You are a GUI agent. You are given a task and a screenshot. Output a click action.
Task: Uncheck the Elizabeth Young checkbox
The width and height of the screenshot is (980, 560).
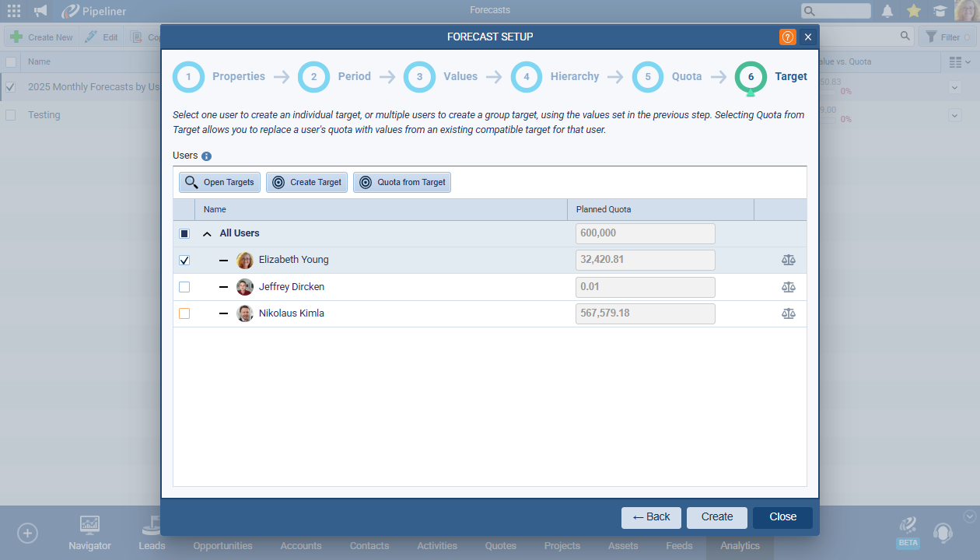coord(184,261)
